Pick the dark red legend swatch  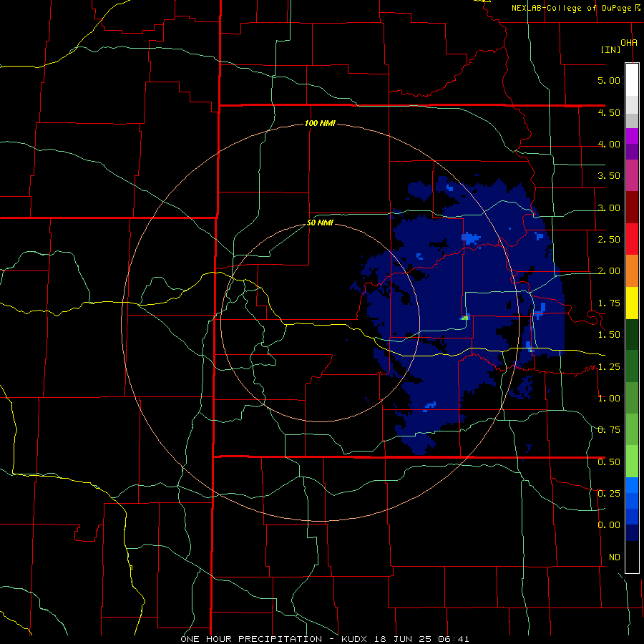coord(632,208)
